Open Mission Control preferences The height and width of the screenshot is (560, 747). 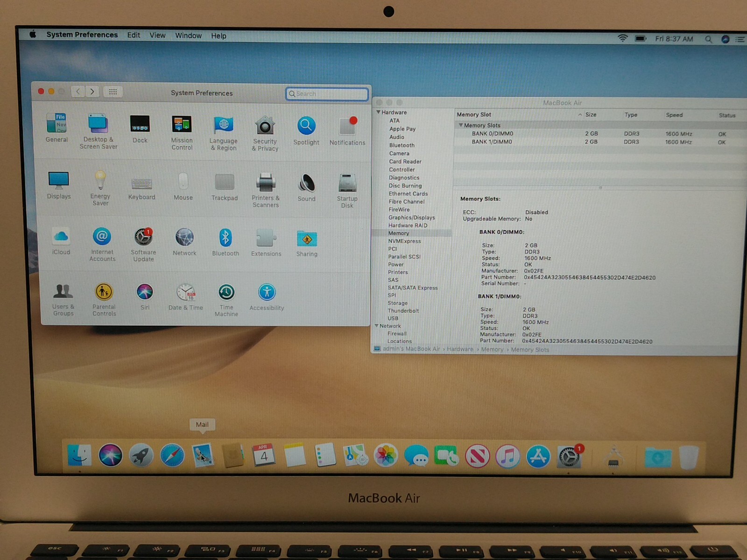(x=182, y=133)
